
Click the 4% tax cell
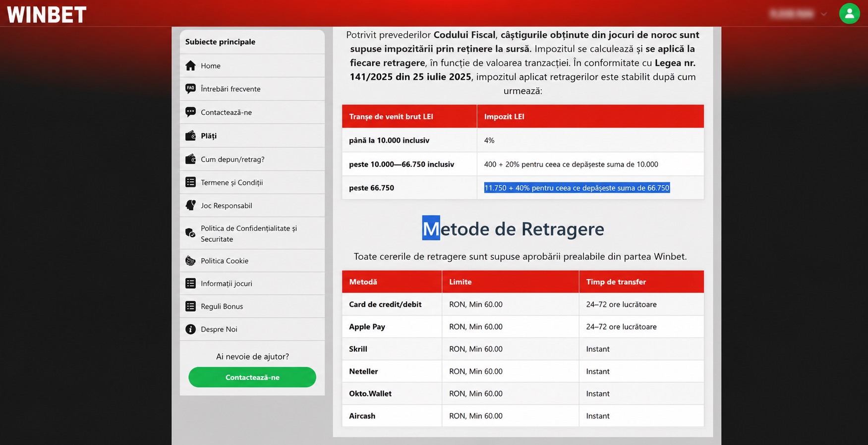click(590, 140)
